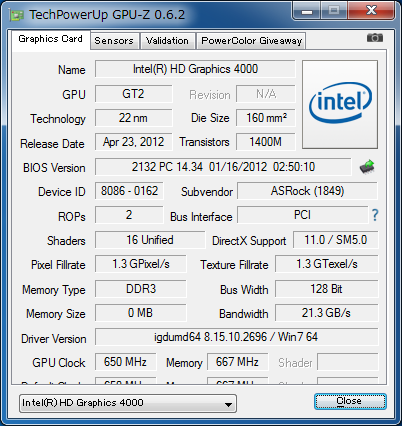The width and height of the screenshot is (402, 426).
Task: Click the Memory Type field DDR3
Action: [141, 289]
